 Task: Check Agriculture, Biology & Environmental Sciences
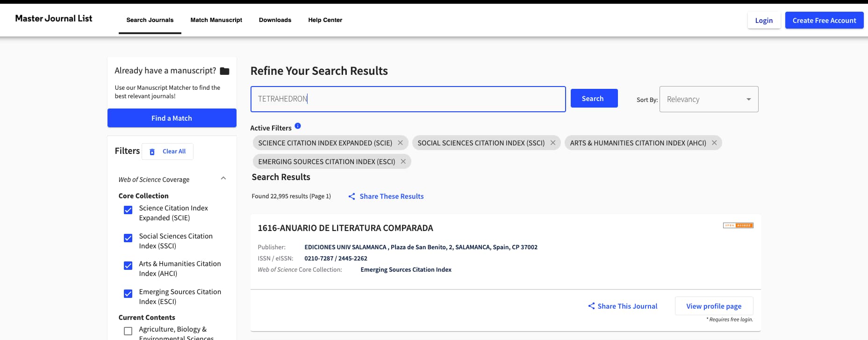128,331
